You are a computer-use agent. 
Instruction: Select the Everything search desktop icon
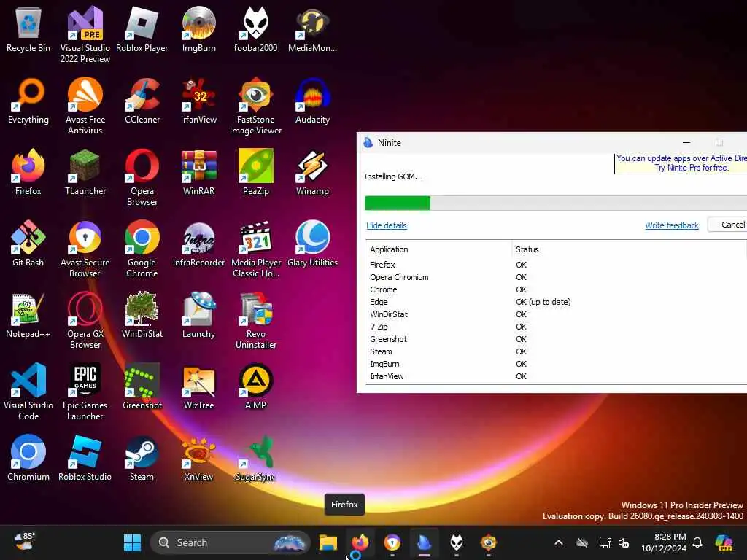(x=28, y=101)
